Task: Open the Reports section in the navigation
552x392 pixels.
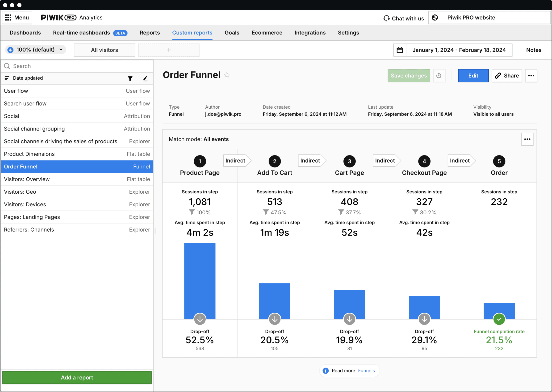Action: tap(150, 33)
